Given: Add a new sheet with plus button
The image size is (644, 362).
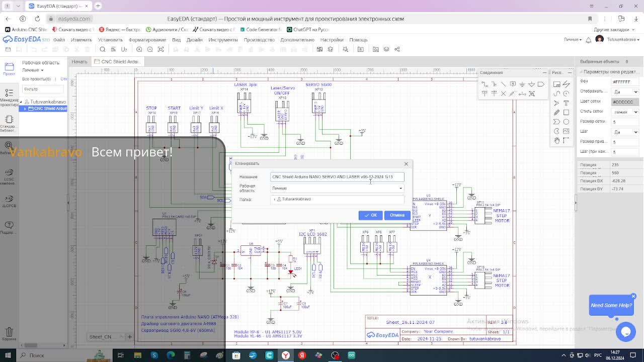Looking at the screenshot, I should [x=129, y=337].
